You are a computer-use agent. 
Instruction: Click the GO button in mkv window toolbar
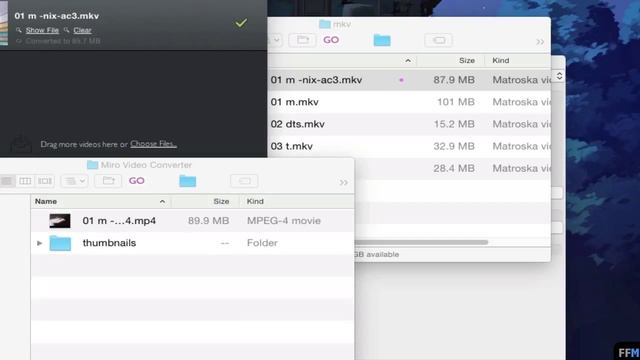click(x=331, y=40)
